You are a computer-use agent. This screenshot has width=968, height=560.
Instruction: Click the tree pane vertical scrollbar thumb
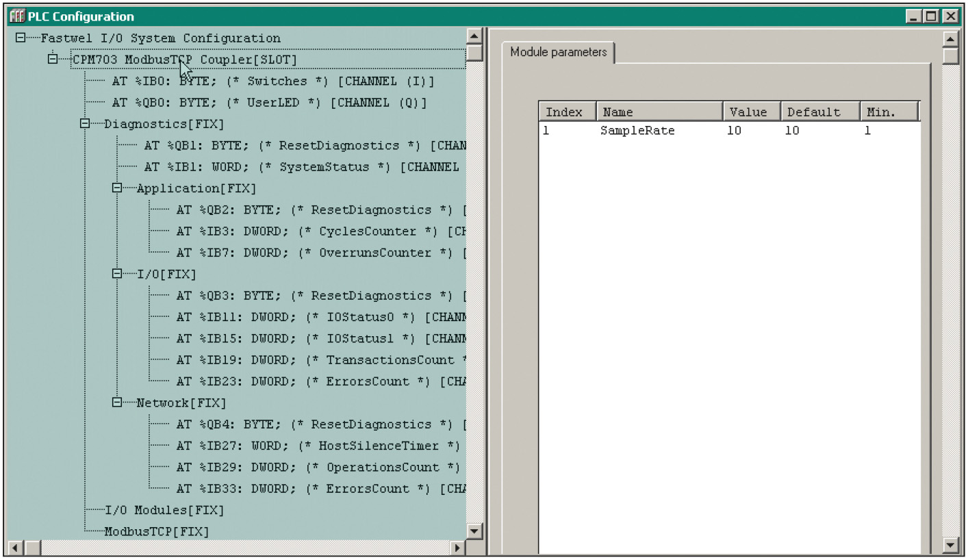474,53
